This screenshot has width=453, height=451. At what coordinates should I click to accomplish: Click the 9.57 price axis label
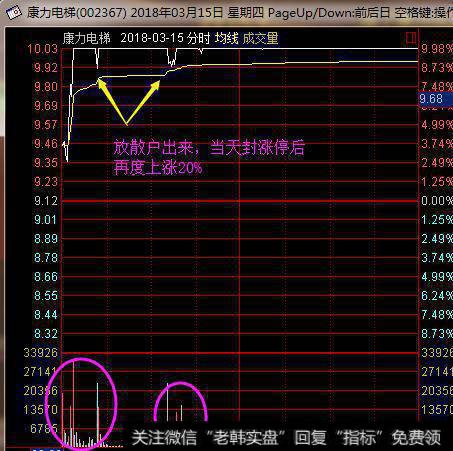pos(46,125)
